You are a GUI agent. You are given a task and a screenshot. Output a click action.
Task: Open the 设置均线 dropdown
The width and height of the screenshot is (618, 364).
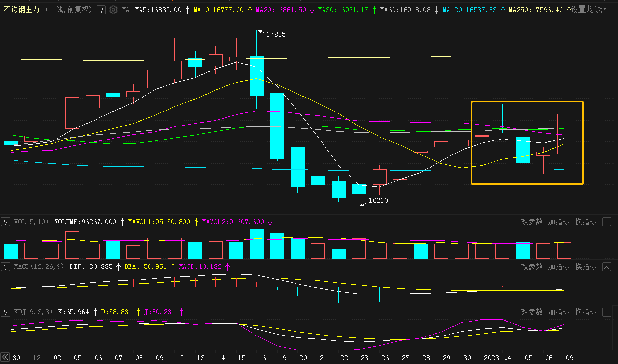589,10
